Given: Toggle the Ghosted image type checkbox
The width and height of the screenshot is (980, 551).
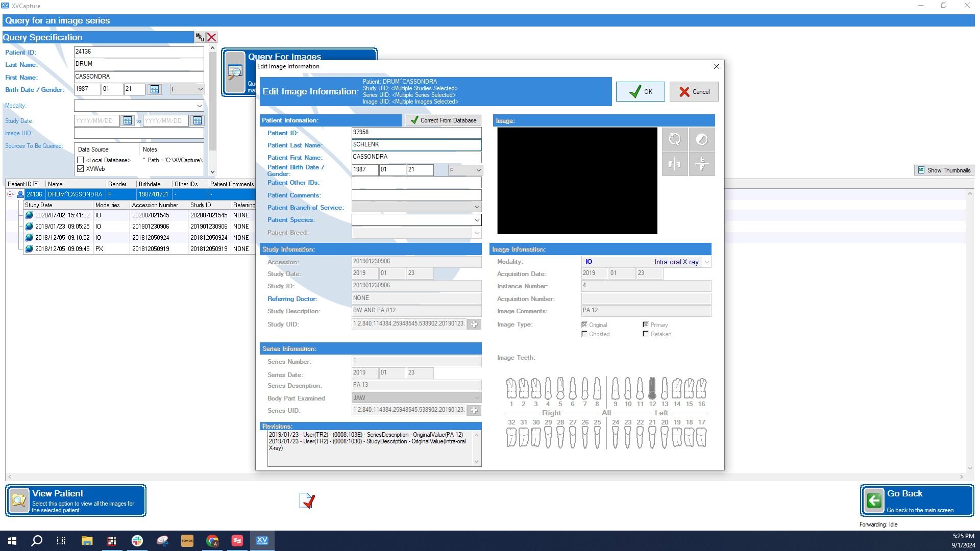Looking at the screenshot, I should (584, 334).
